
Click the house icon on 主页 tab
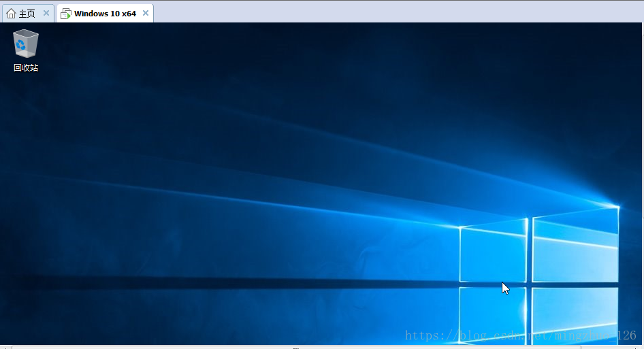click(x=11, y=14)
